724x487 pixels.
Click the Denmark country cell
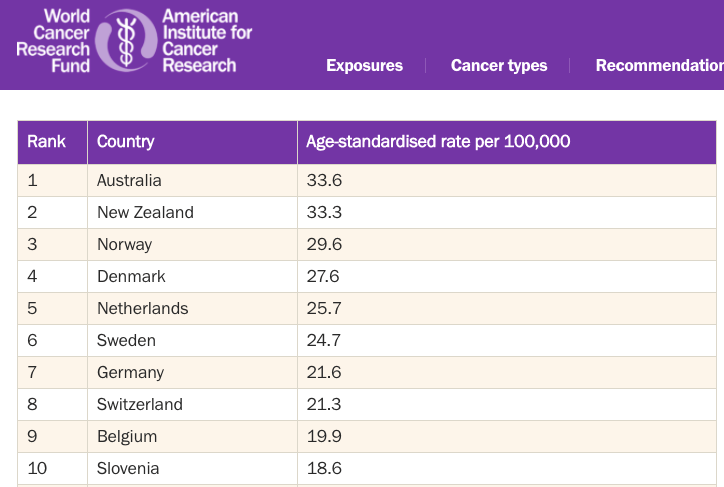(x=131, y=277)
